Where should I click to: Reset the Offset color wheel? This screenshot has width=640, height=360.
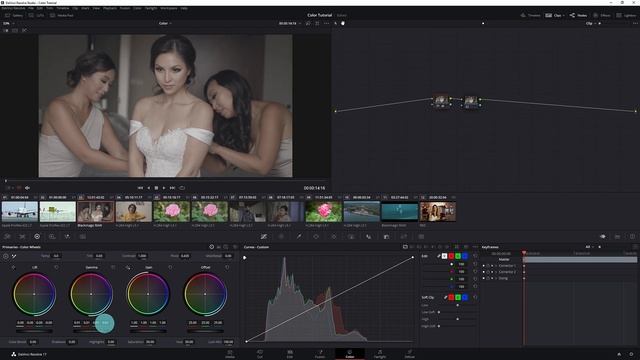pos(227,267)
